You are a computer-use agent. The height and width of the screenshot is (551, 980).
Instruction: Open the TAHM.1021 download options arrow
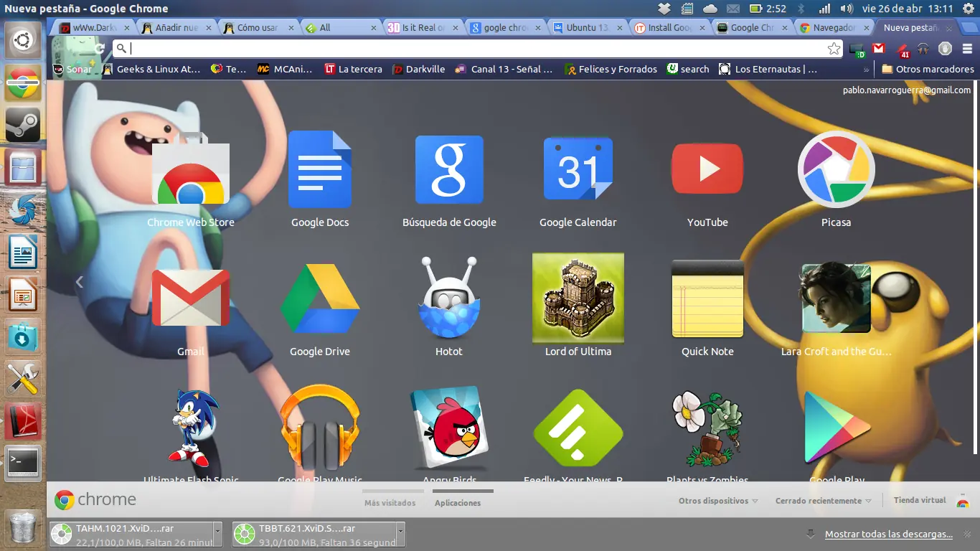[217, 534]
